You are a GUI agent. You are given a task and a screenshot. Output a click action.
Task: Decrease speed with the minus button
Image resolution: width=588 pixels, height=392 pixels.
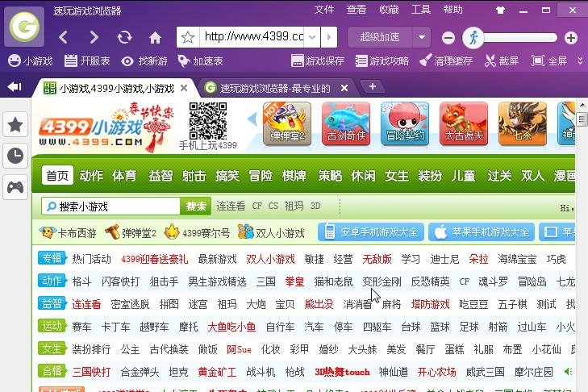pyautogui.click(x=448, y=38)
